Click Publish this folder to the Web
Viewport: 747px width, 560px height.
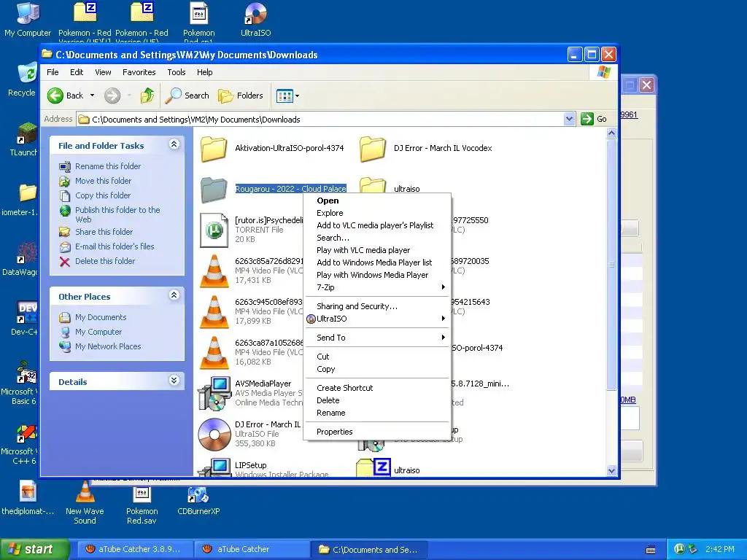tap(117, 215)
